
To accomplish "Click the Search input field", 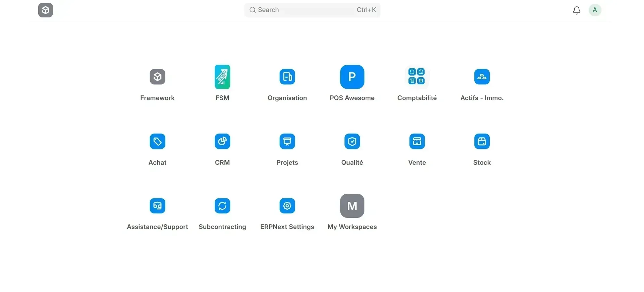I will coord(312,10).
